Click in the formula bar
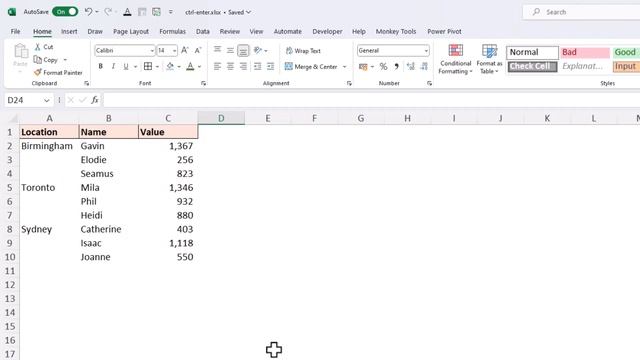The height and width of the screenshot is (360, 640). (x=371, y=100)
